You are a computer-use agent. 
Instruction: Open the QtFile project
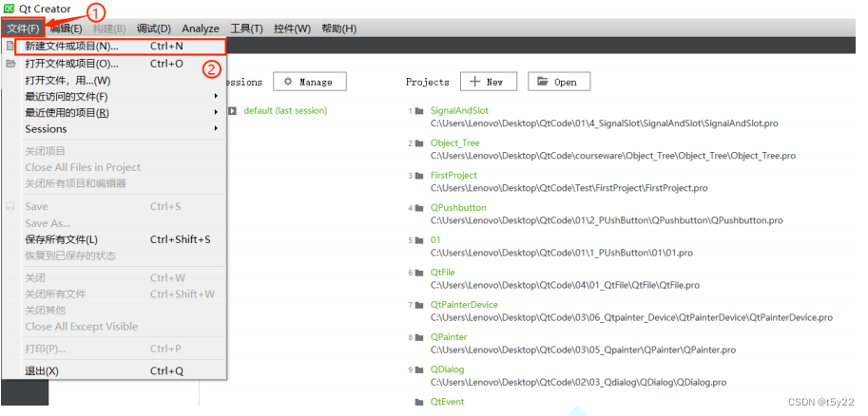coord(443,273)
